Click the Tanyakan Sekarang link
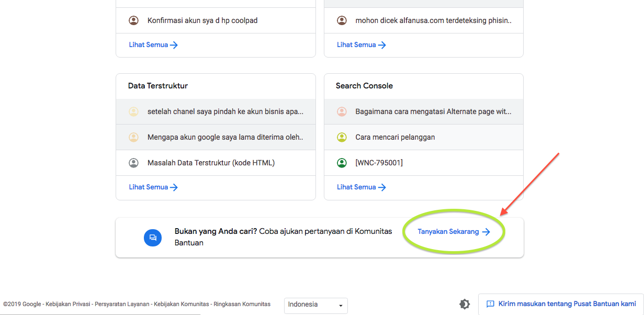Viewport: 644px width, 315px height. coord(454,232)
